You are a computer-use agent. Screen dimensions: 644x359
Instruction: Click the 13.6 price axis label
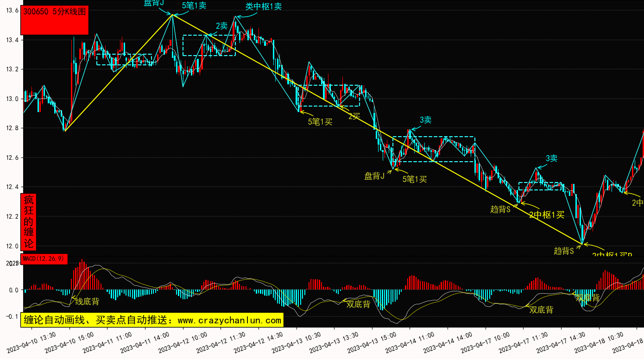[x=12, y=10]
